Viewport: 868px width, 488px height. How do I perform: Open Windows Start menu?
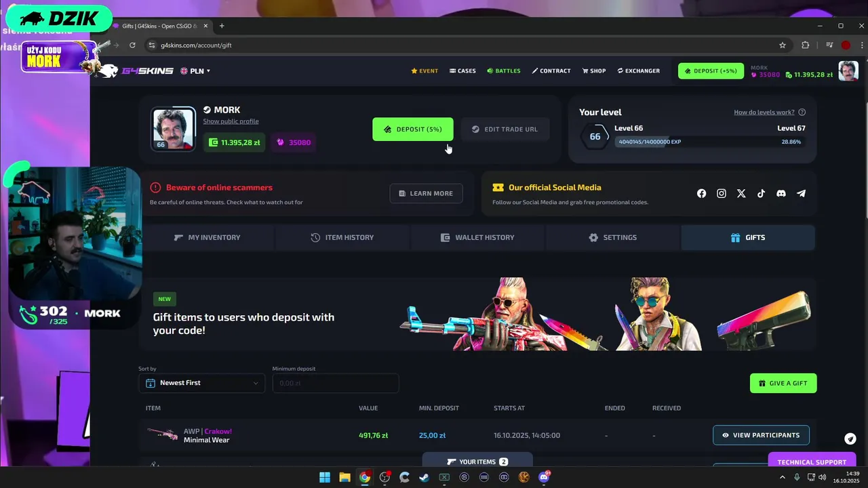coord(325,477)
